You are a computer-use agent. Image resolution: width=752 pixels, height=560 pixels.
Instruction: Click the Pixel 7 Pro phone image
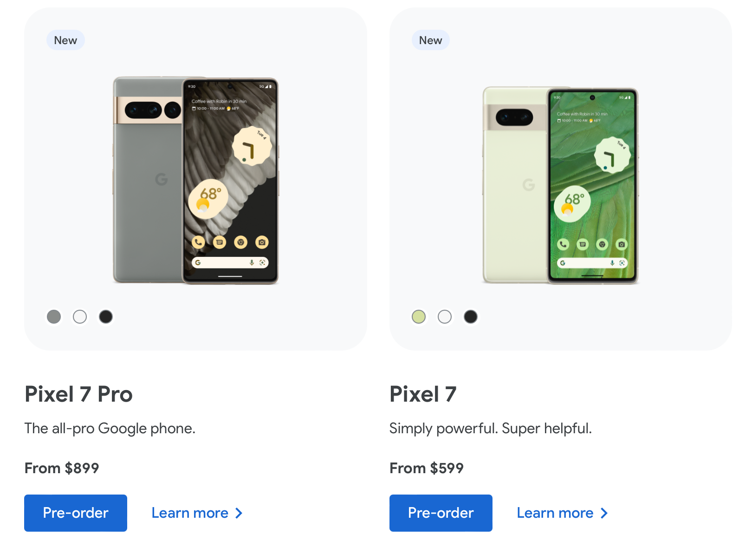[x=195, y=180]
